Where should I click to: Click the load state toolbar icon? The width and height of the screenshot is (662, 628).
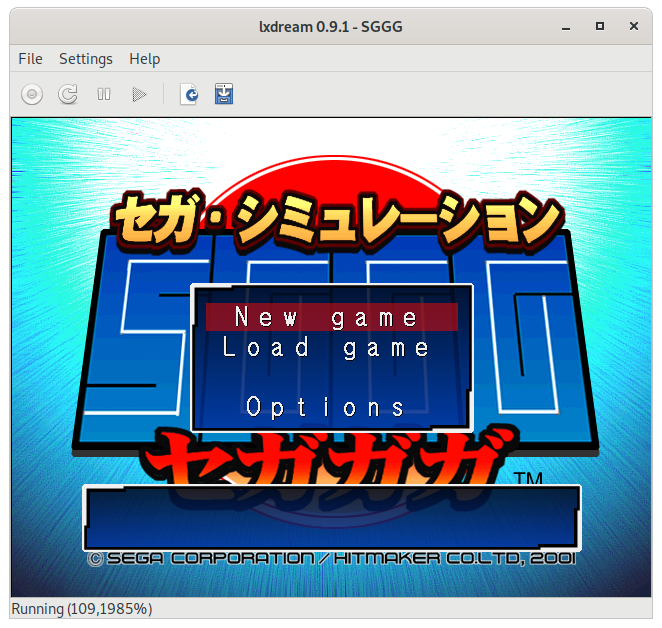point(189,94)
